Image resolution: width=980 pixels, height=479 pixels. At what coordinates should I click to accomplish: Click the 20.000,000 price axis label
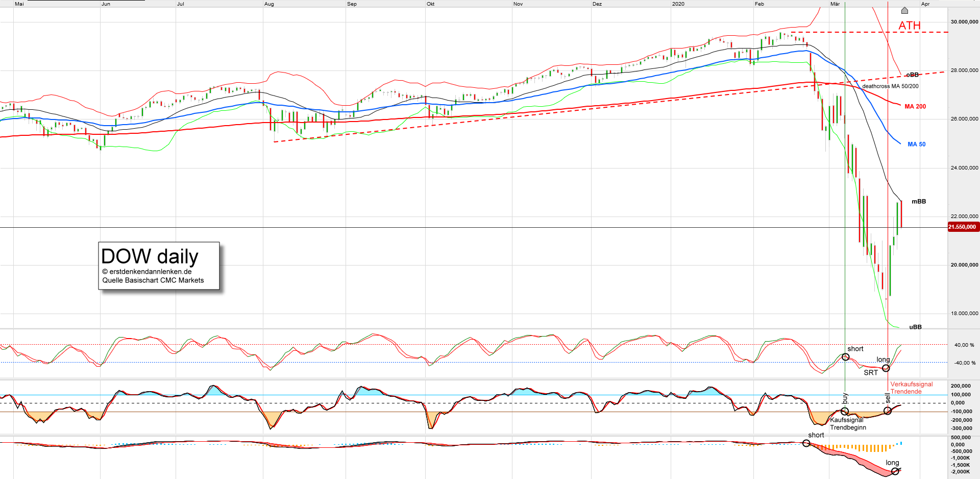tap(964, 265)
